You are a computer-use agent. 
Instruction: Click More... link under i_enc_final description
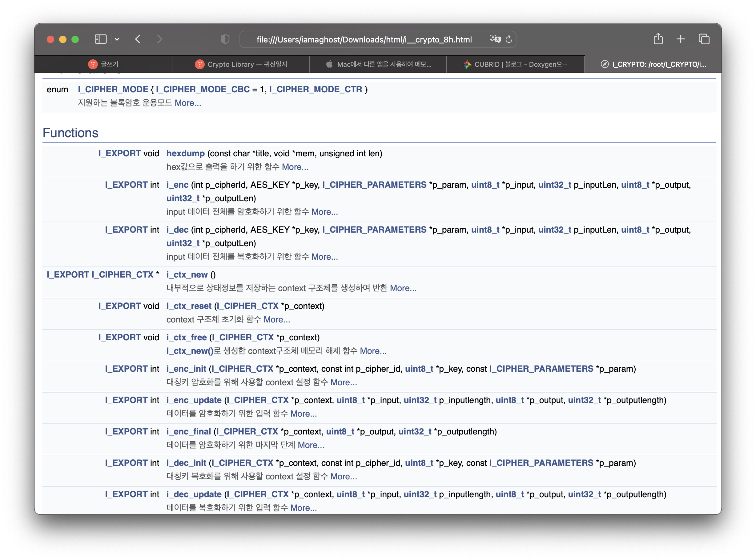tap(311, 445)
